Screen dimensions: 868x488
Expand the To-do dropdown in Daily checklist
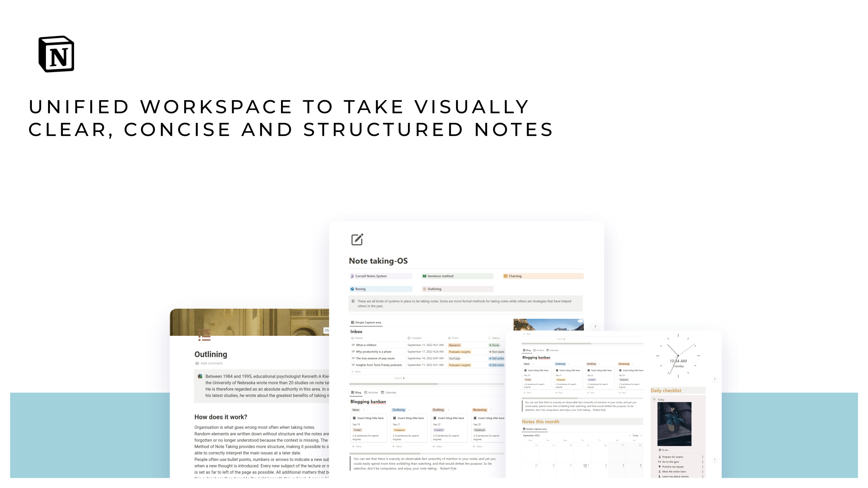tap(669, 450)
